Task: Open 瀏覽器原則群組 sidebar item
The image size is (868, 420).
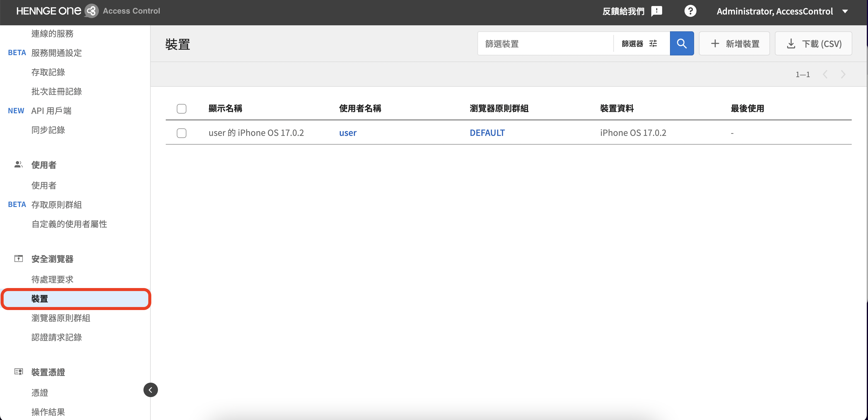Action: pyautogui.click(x=61, y=318)
